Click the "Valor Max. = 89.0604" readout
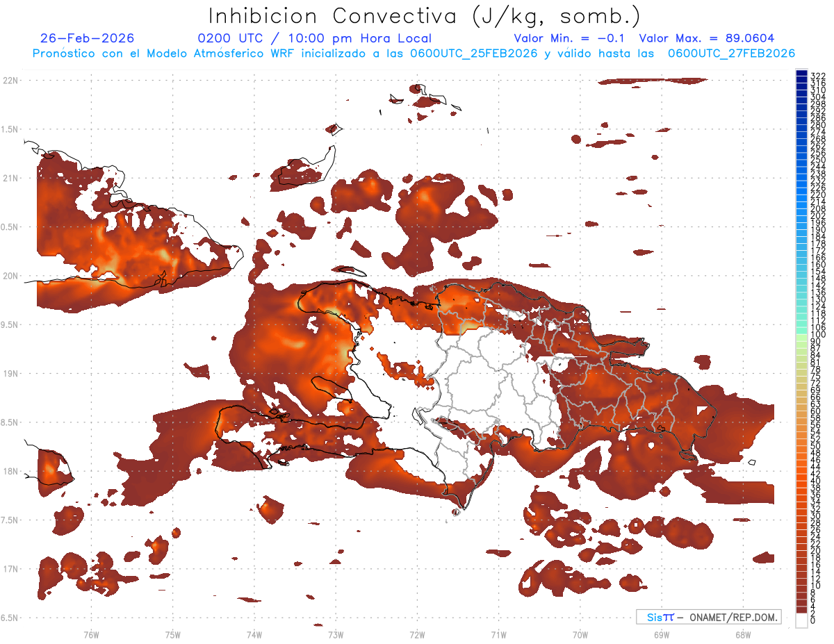The width and height of the screenshot is (834, 644). tap(707, 38)
